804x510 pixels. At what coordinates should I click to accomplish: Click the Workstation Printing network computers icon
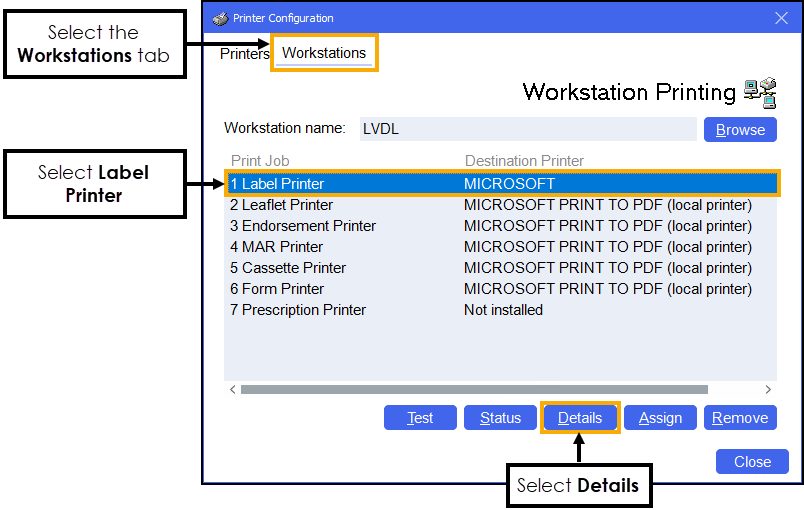click(760, 92)
